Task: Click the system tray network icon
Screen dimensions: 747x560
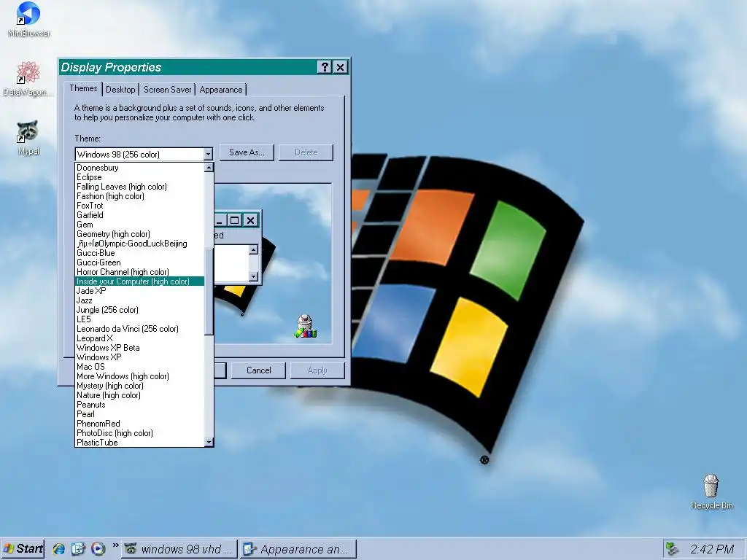Action: pos(672,548)
